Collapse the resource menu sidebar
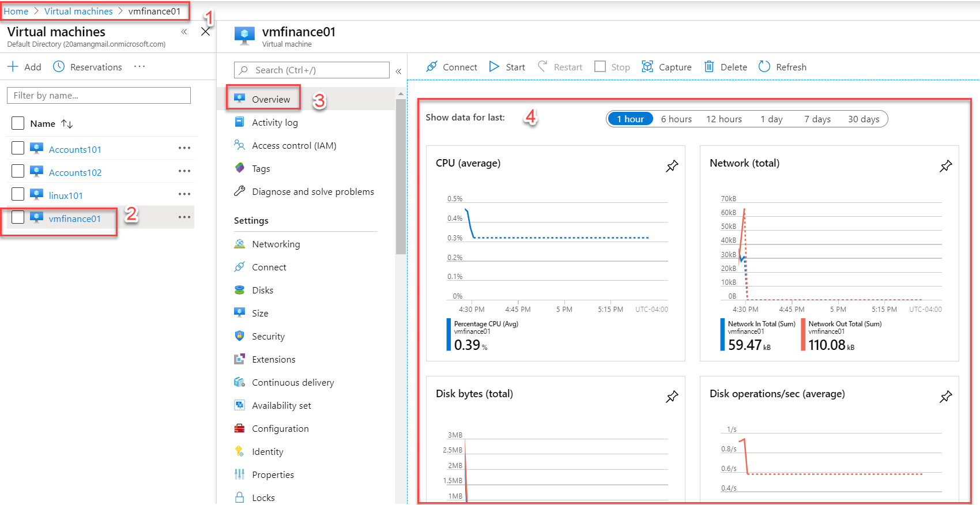The width and height of the screenshot is (980, 505). (x=398, y=71)
